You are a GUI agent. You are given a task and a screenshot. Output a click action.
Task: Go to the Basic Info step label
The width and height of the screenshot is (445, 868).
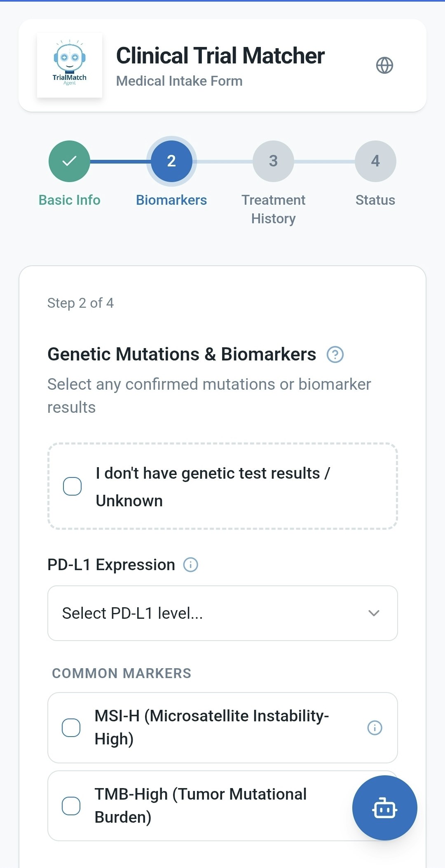(69, 200)
